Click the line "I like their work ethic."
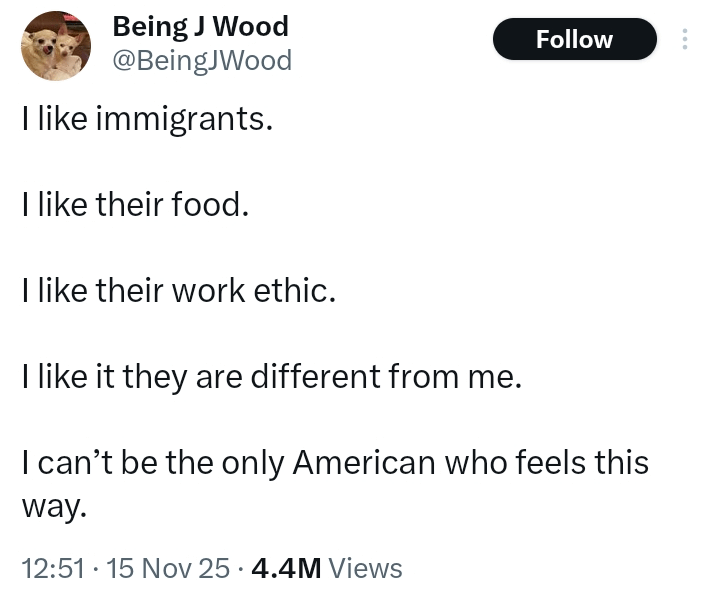Screen dimensions: 720x596 point(178,290)
